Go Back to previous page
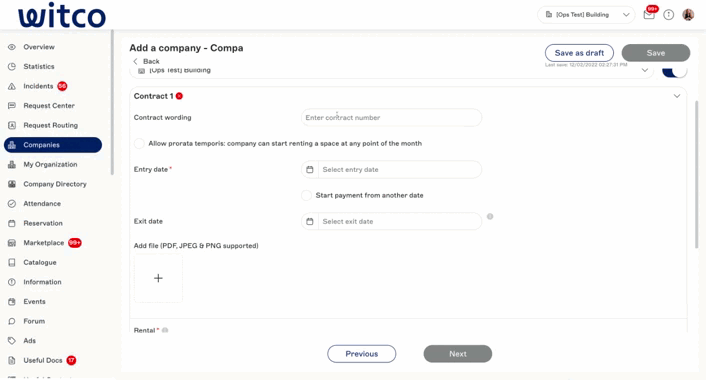Screen dimensions: 706x380 pos(146,61)
